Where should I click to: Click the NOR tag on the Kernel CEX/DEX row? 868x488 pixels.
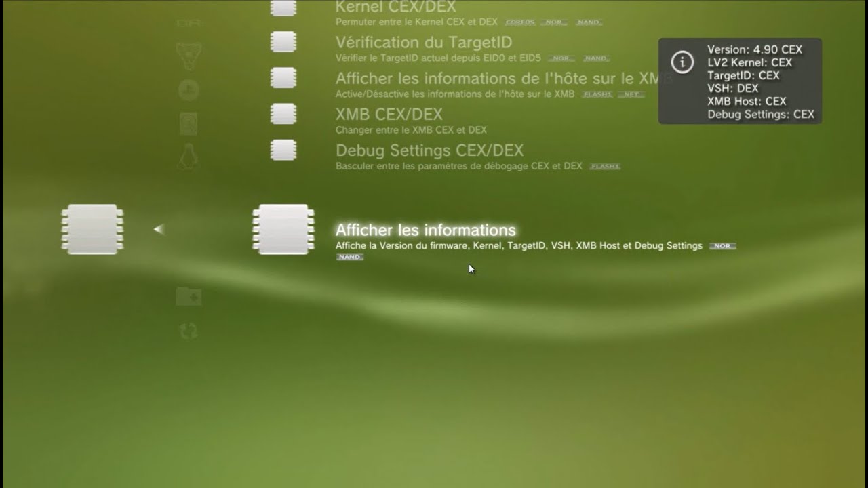click(554, 22)
